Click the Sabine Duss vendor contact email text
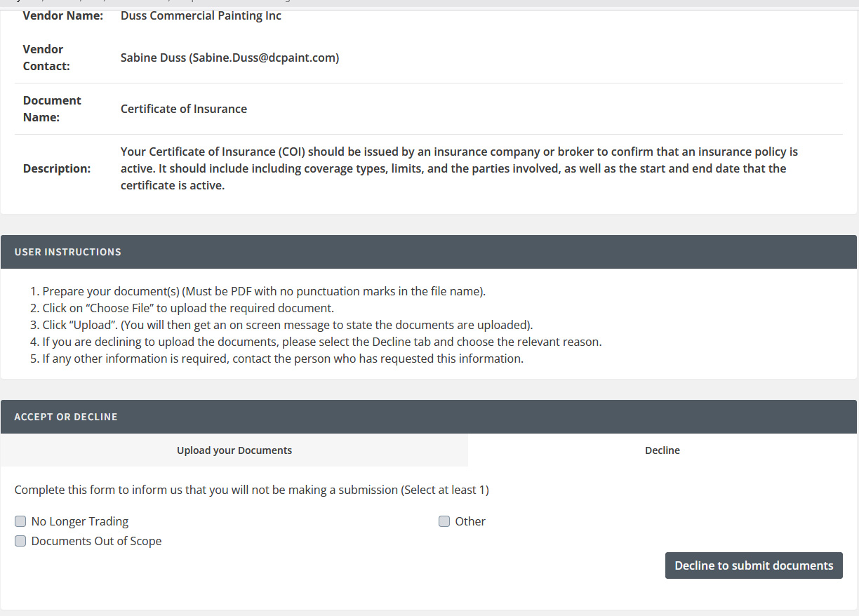Viewport: 859px width, 616px height. click(x=229, y=58)
